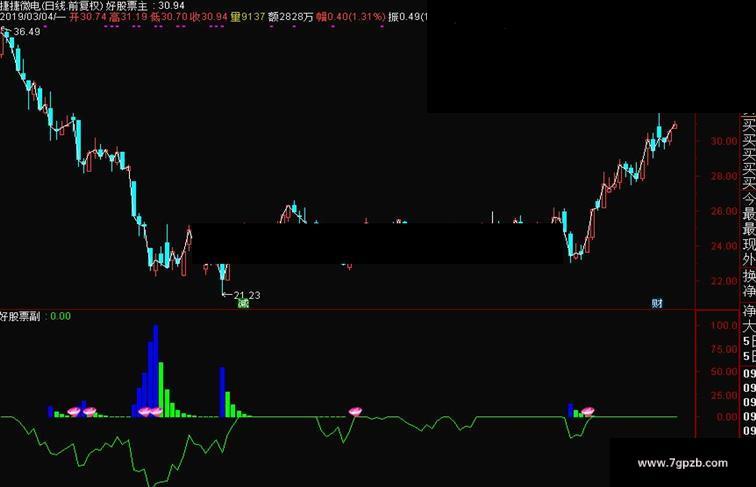Open the 财 financial marker icon

(657, 303)
